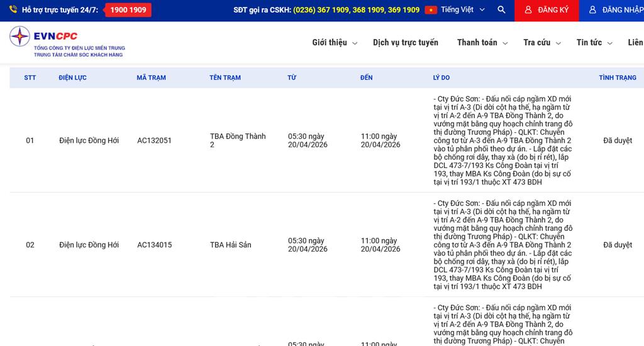The height and width of the screenshot is (346, 644).
Task: Open the search magnifier icon
Action: click(x=501, y=10)
